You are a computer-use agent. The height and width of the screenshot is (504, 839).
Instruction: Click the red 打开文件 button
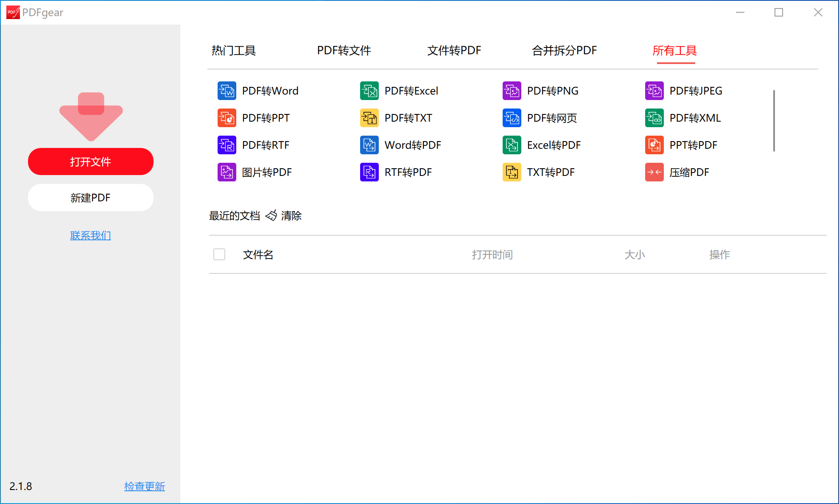tap(90, 162)
